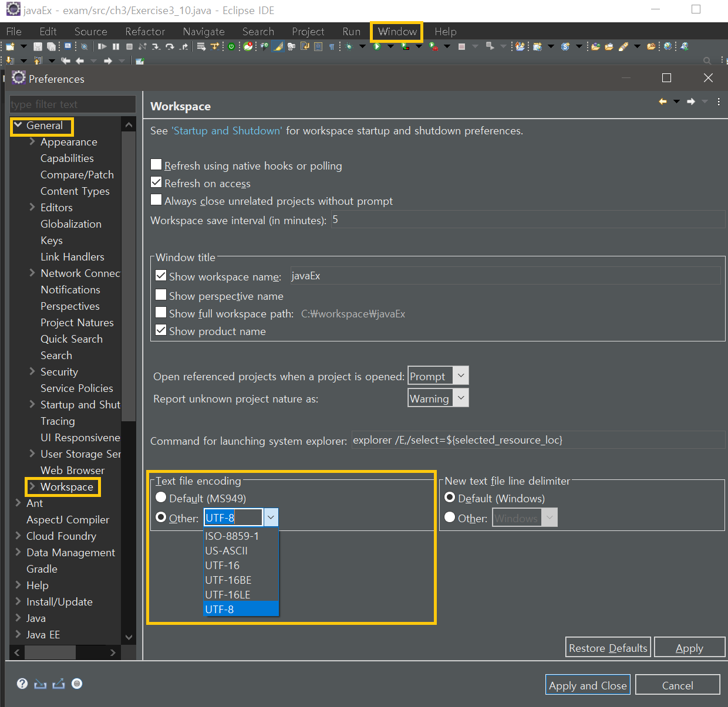The width and height of the screenshot is (728, 707).
Task: Open the Project menu
Action: point(308,32)
